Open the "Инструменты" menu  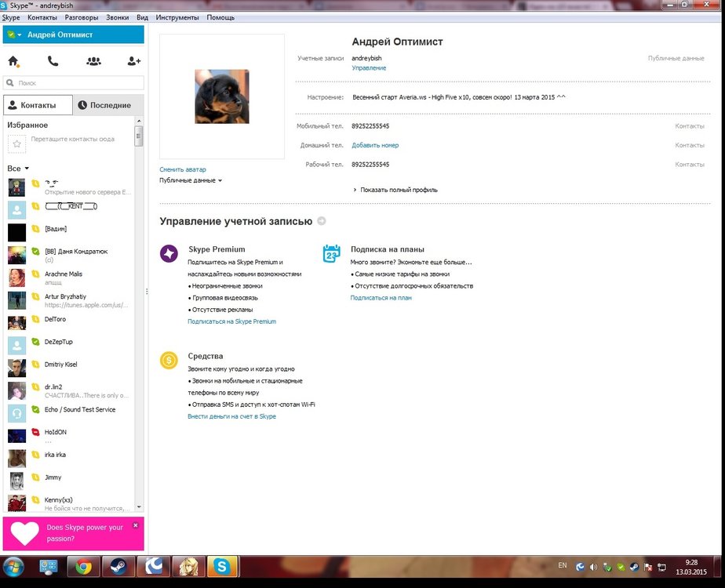coord(177,17)
